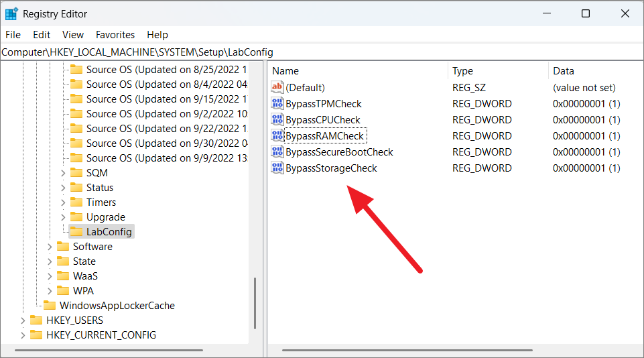The image size is (644, 358).
Task: Select the WindowsAppLockerCache key label
Action: point(117,306)
